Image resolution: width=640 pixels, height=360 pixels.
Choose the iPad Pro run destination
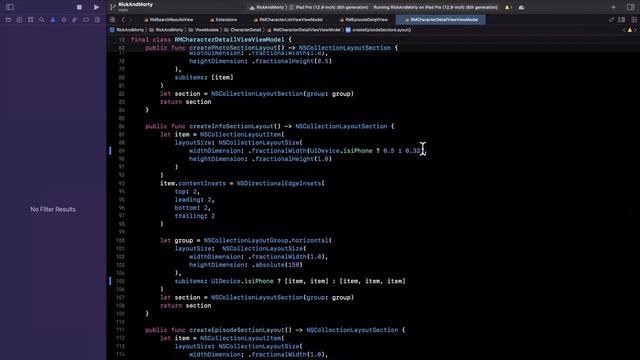(329, 7)
